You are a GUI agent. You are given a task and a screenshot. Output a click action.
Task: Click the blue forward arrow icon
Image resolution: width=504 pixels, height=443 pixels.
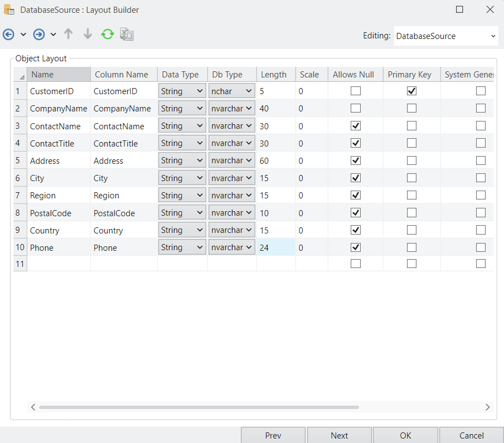pos(39,35)
